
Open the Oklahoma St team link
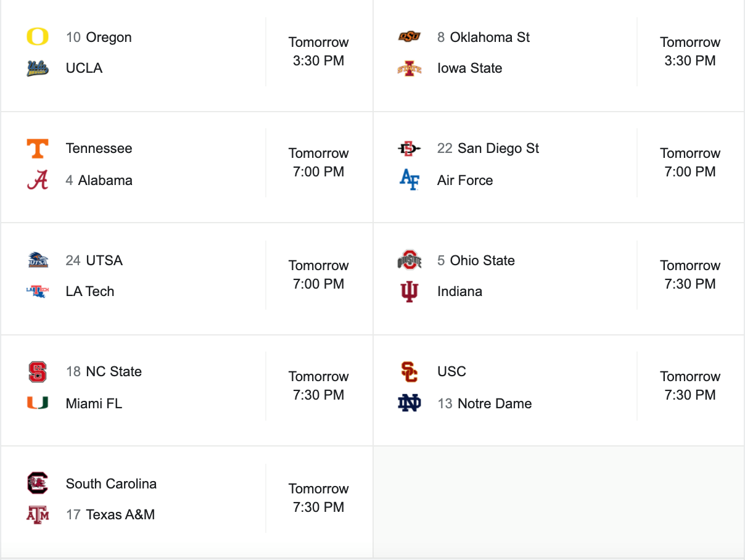point(490,37)
